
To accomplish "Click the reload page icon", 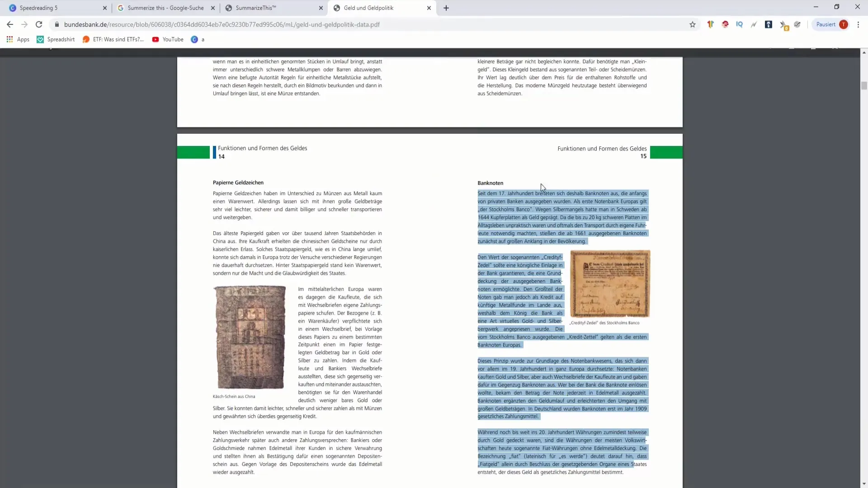I will pos(39,24).
